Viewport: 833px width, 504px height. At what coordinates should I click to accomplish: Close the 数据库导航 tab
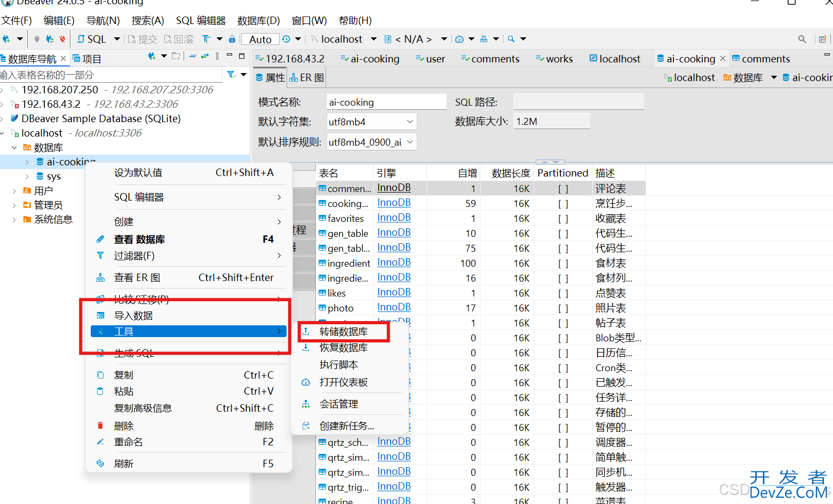63,58
